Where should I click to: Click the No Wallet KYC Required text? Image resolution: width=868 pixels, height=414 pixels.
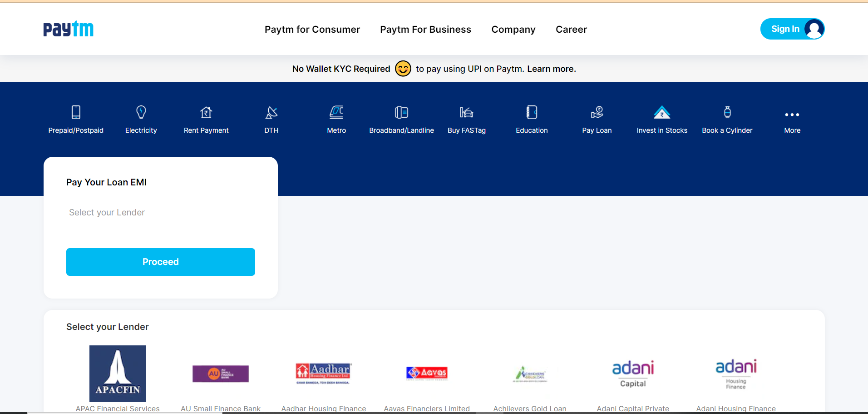[341, 69]
